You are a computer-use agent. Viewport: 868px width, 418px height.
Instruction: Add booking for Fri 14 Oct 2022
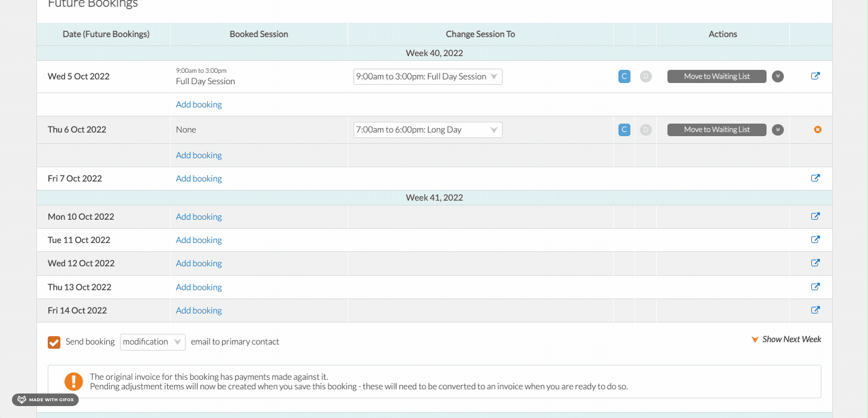[x=199, y=311]
